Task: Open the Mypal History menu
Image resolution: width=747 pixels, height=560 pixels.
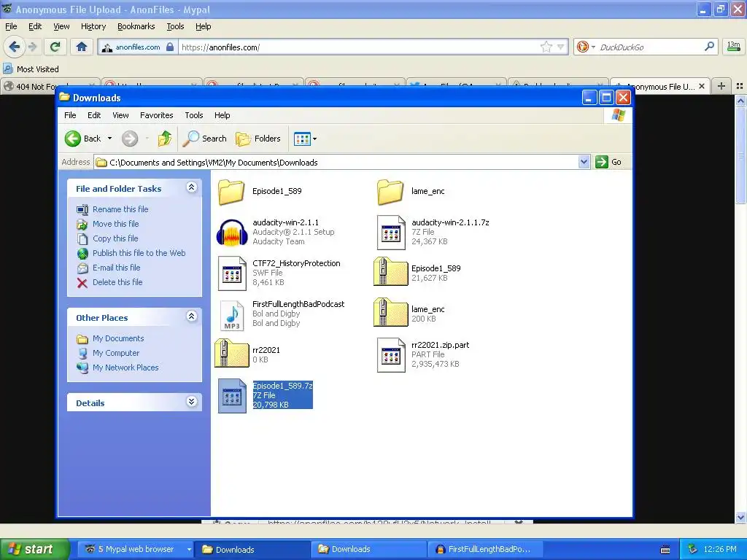Action: coord(93,27)
